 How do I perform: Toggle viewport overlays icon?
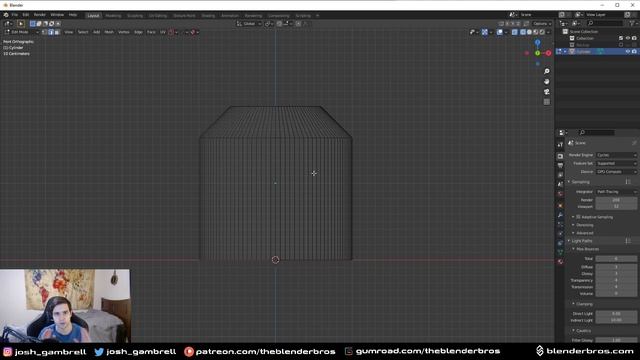pos(500,32)
